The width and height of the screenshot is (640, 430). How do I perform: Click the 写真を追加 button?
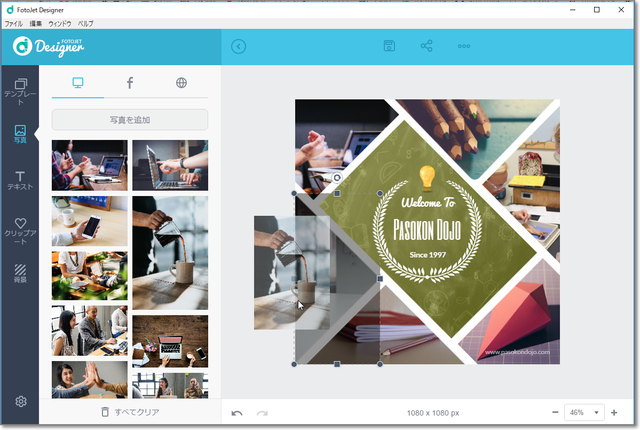point(130,120)
